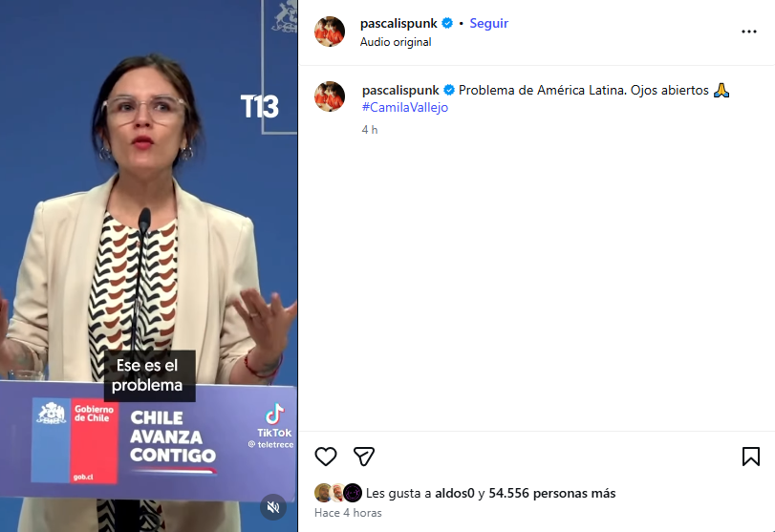Follow the account with Seguir
Viewport: 775px width, 532px height.
click(488, 23)
